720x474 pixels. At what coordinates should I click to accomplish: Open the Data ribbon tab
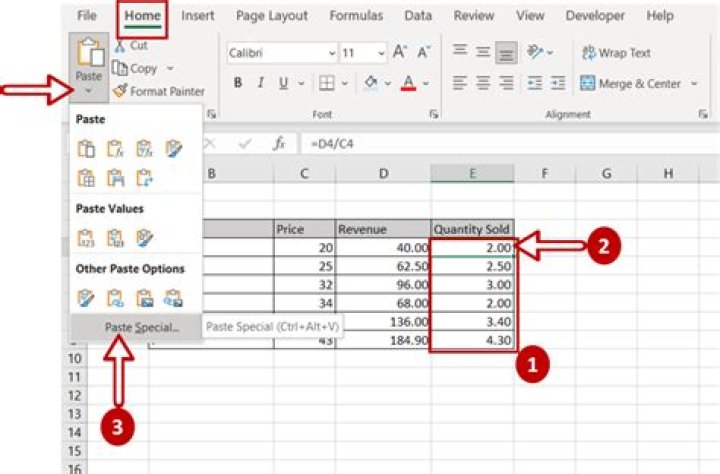418,16
